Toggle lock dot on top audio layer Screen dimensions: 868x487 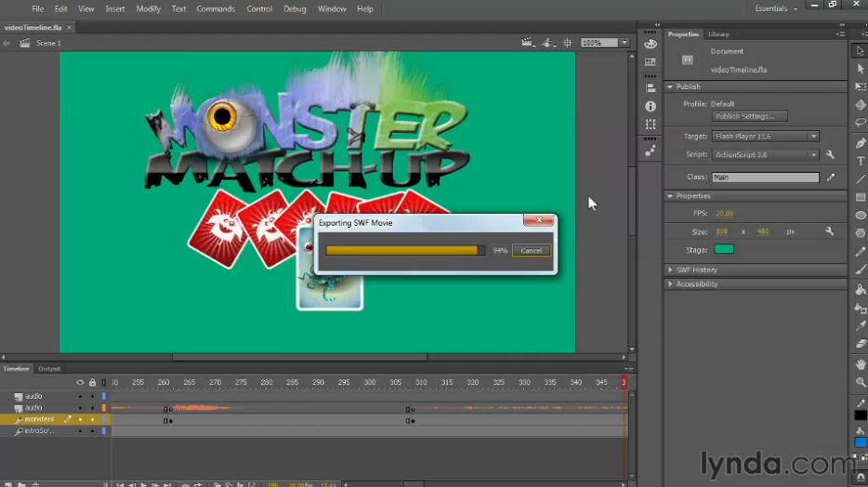tap(92, 396)
